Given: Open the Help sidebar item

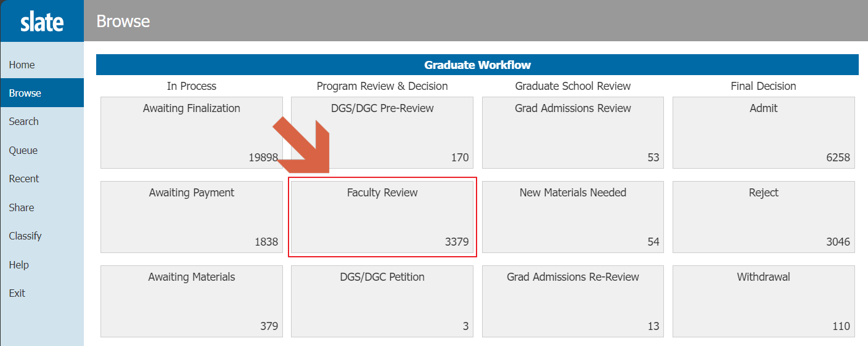Looking at the screenshot, I should (x=19, y=265).
